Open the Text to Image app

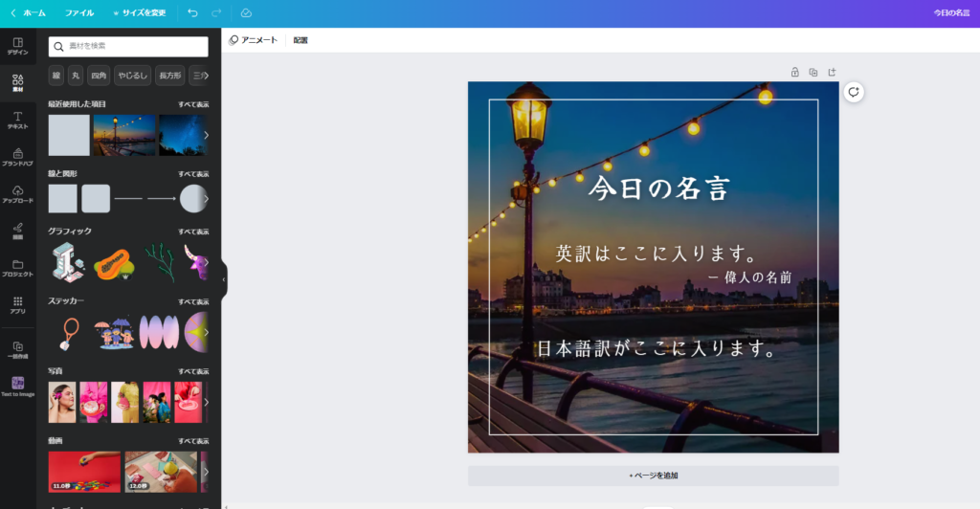point(17,387)
